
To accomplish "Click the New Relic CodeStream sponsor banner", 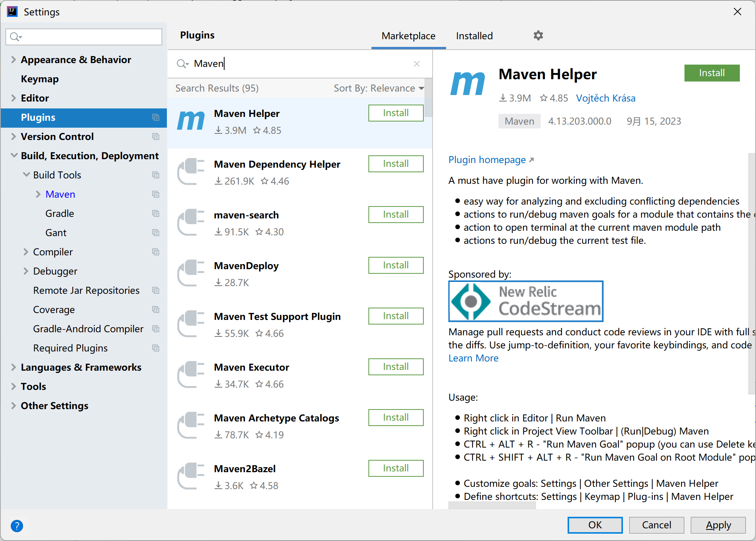I will coord(526,301).
